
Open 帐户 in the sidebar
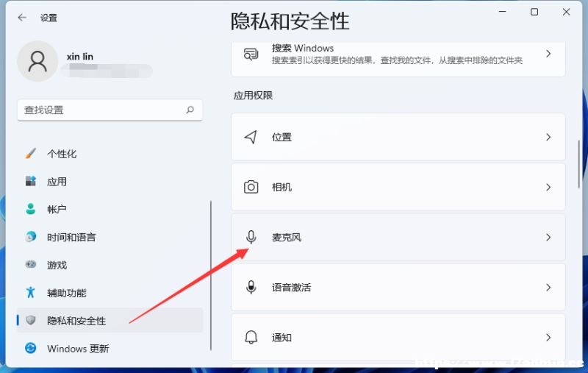click(x=110, y=210)
